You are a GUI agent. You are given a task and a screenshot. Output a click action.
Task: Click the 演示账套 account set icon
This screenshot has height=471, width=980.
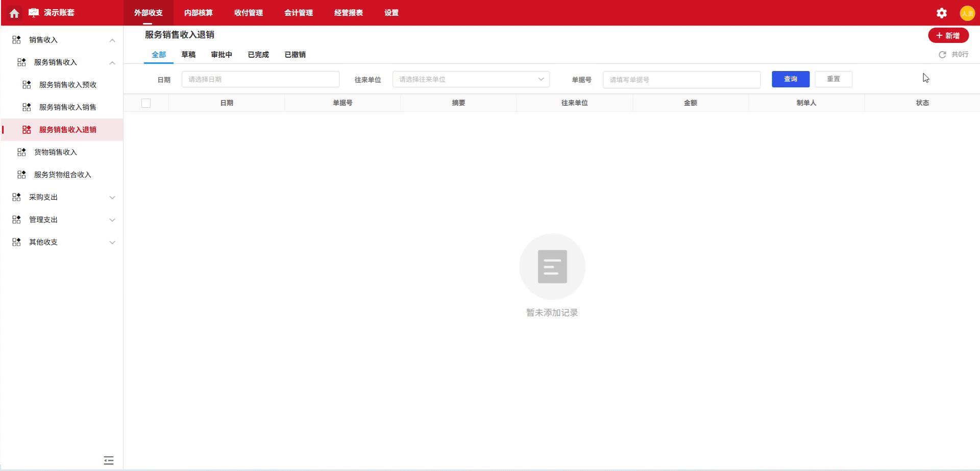tap(33, 13)
